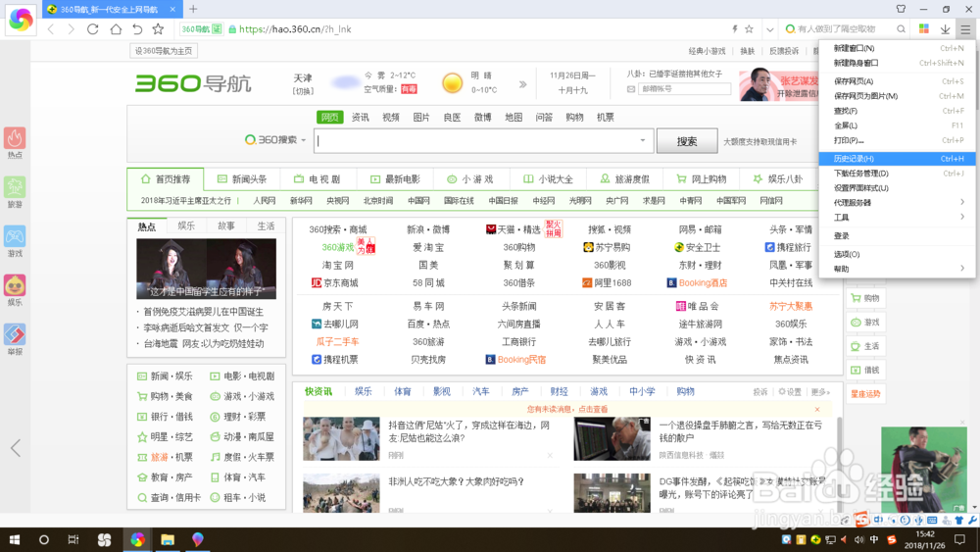Screen dimensions: 980x552
Task: Bookmark page via address bar star
Action: pyautogui.click(x=749, y=28)
